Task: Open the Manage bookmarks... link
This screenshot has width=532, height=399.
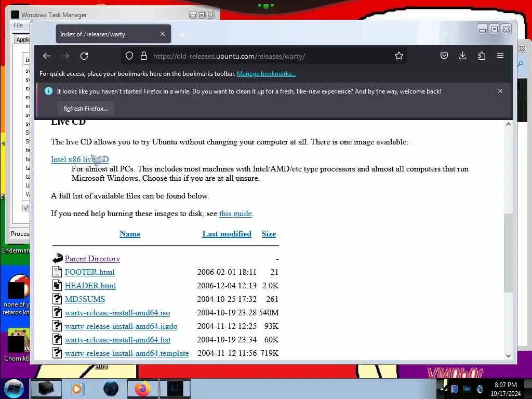Action: [267, 74]
